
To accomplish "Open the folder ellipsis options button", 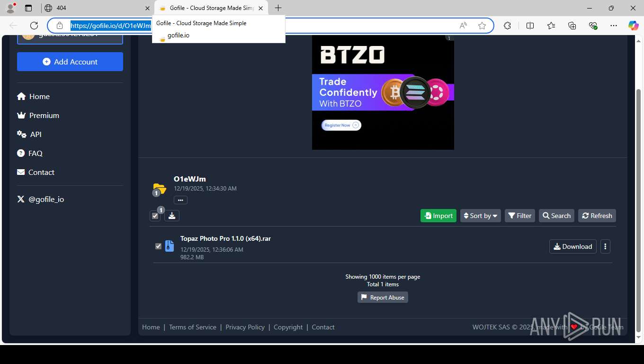I will [x=180, y=200].
